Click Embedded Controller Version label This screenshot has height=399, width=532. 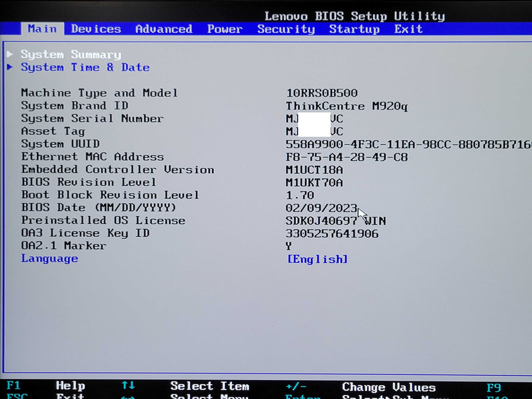pos(117,169)
